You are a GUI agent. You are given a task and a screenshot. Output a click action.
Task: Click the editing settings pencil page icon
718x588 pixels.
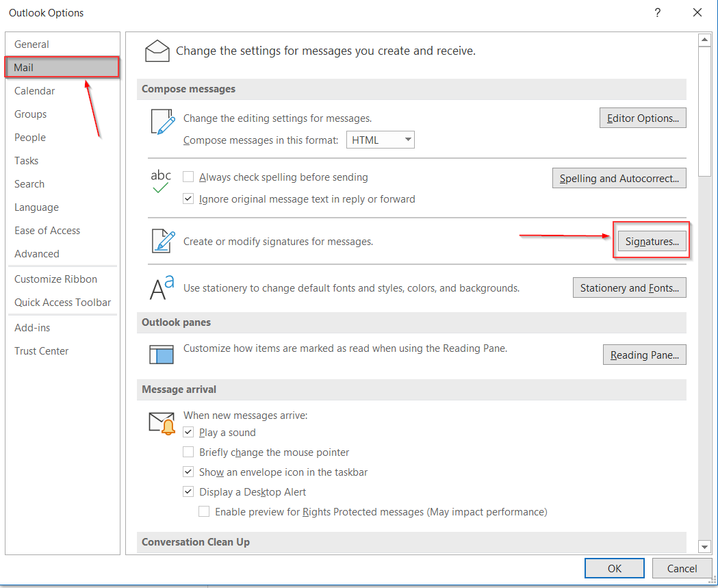click(163, 122)
